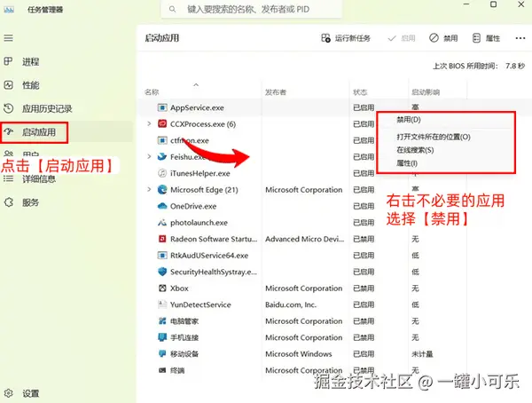Choose 在线搜索(S) in context menu
This screenshot has width=532, height=403.
click(x=415, y=150)
